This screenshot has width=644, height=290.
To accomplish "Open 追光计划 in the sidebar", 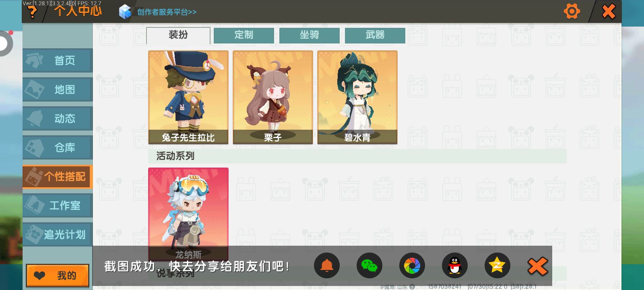I will coord(58,234).
